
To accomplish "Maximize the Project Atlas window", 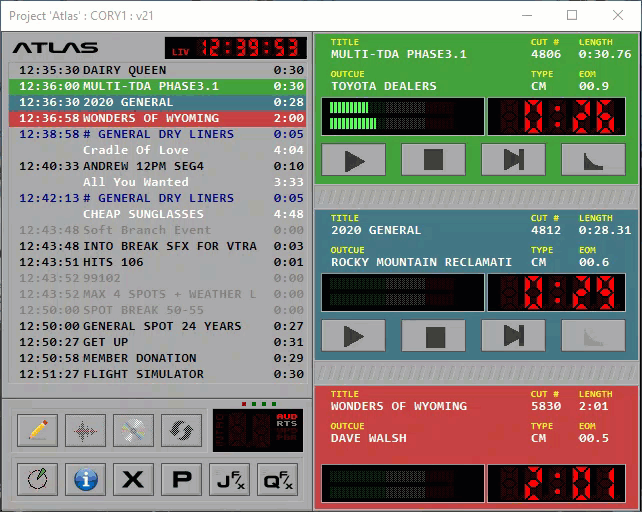I will click(x=572, y=15).
